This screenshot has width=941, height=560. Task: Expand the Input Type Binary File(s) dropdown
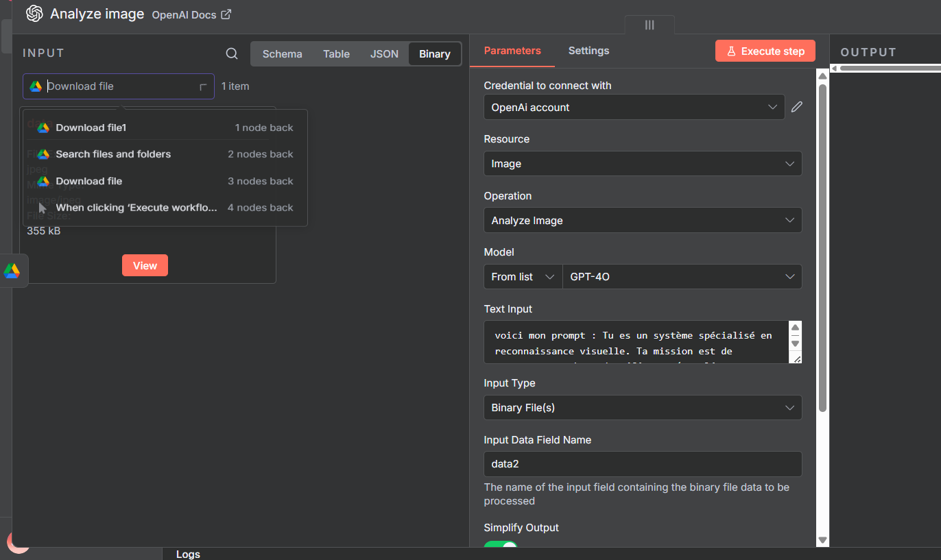click(x=642, y=408)
